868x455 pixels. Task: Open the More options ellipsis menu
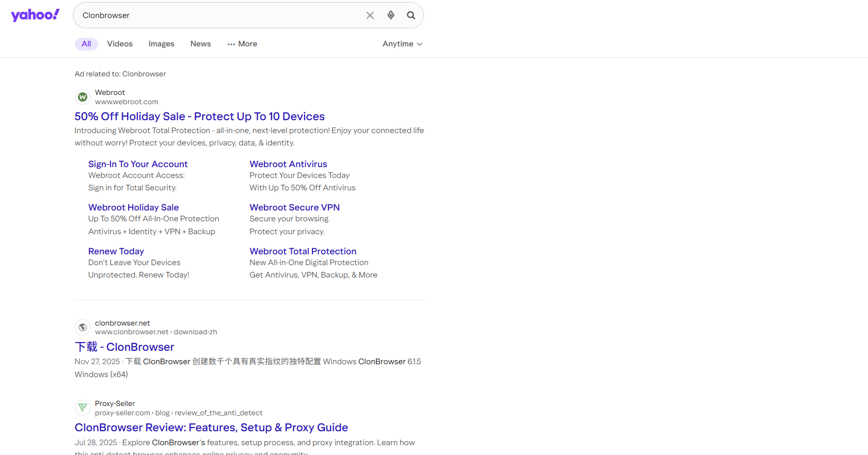[242, 44]
